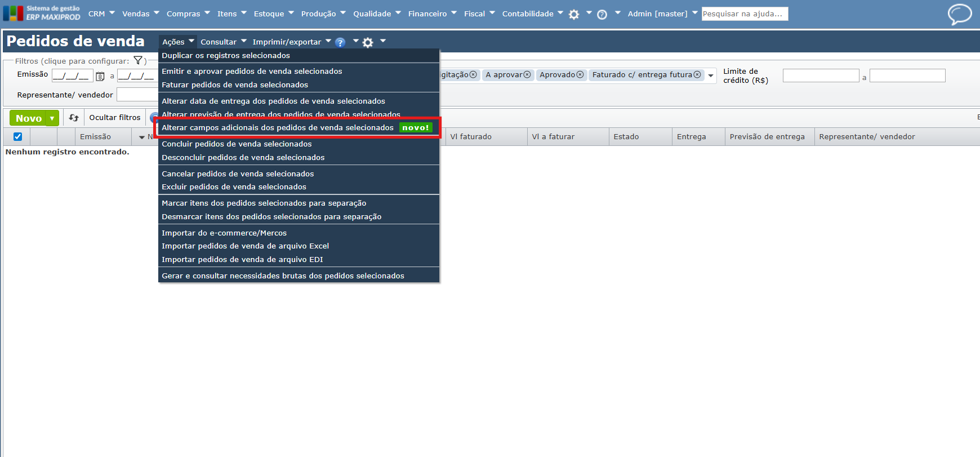Click the Emissão end date field
This screenshot has height=457, width=980.
tap(137, 76)
